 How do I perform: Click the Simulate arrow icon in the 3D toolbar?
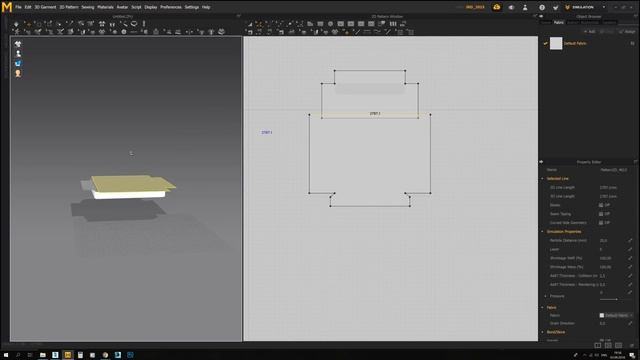(x=16, y=24)
